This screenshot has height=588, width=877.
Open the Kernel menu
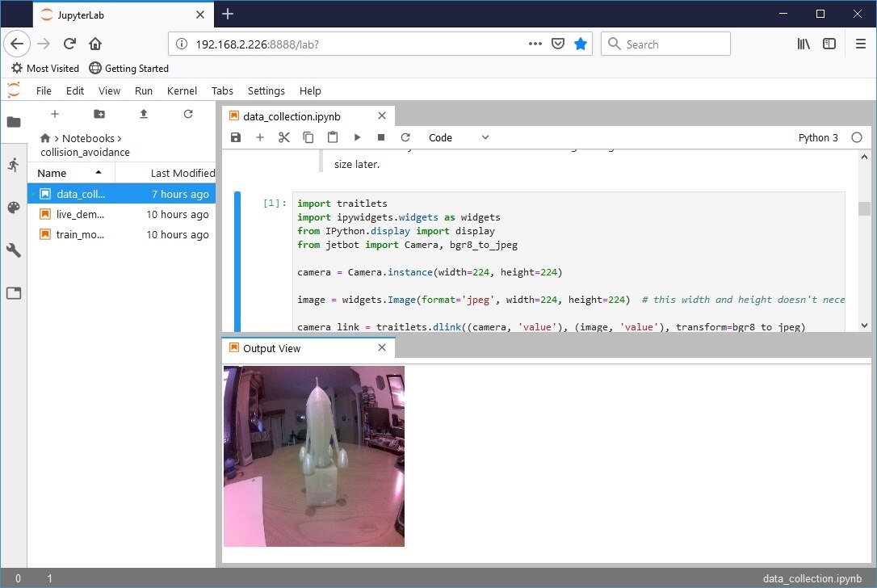point(181,90)
